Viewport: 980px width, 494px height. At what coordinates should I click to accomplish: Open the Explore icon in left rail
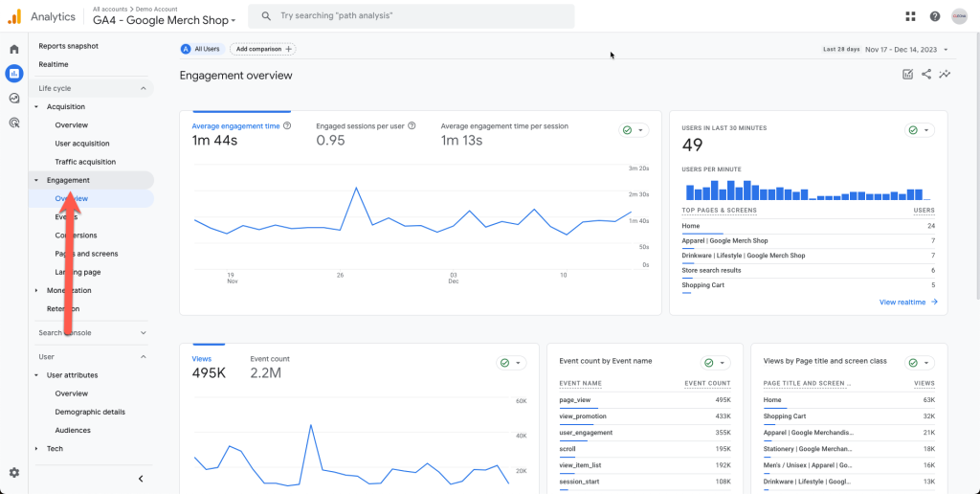coord(13,99)
